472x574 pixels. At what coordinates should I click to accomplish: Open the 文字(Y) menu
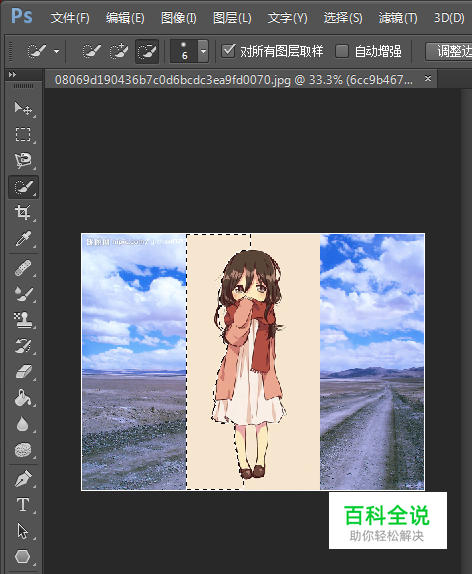pyautogui.click(x=287, y=18)
